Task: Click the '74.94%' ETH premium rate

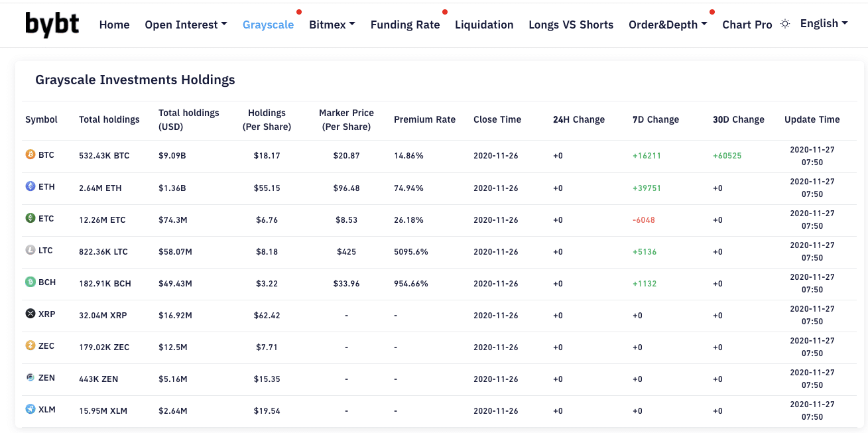Action: 408,188
